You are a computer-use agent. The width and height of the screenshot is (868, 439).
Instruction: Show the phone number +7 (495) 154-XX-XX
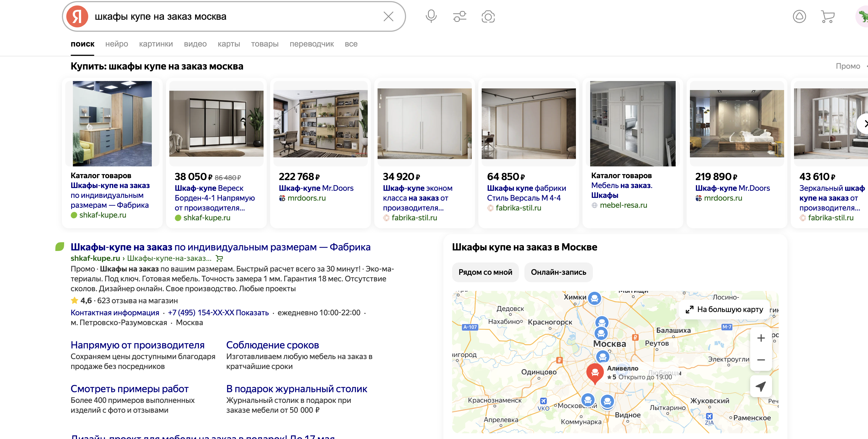tap(218, 312)
